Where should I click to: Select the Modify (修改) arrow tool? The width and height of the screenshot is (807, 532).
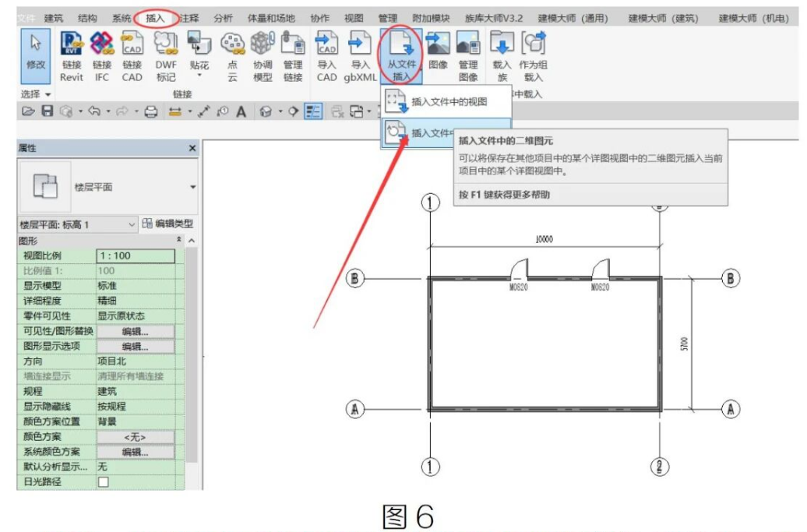tap(36, 57)
